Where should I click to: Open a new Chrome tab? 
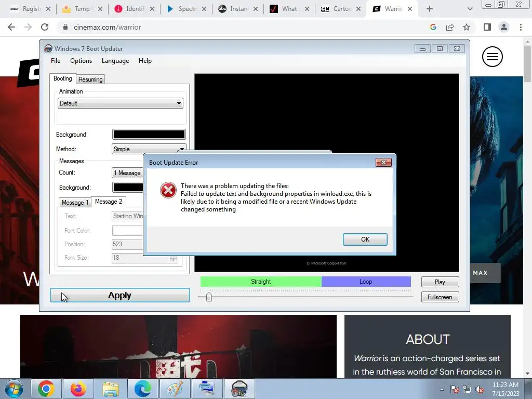(430, 9)
